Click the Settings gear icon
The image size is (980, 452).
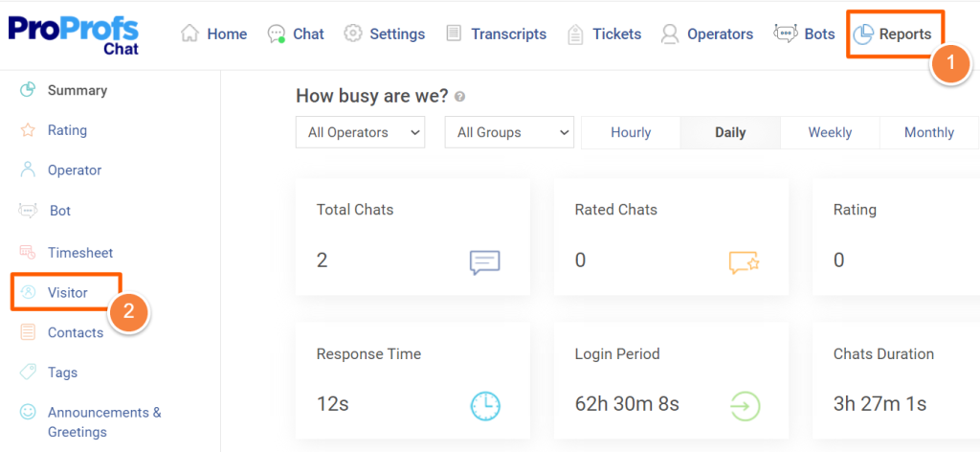coord(353,34)
